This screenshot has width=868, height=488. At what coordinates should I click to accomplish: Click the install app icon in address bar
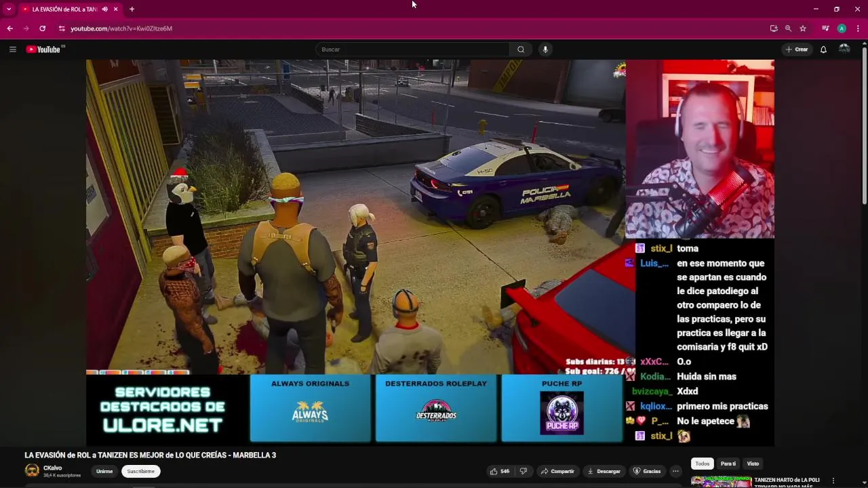click(x=774, y=28)
